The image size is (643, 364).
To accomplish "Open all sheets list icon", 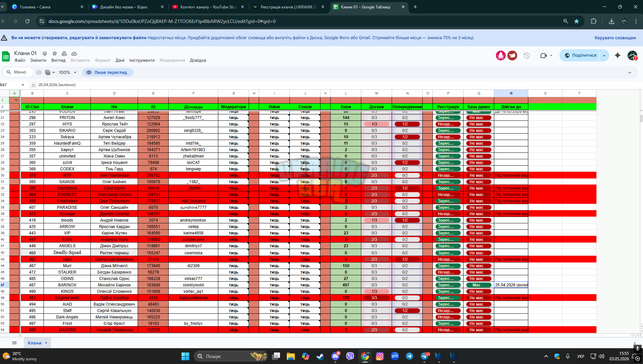I will click(x=14, y=343).
